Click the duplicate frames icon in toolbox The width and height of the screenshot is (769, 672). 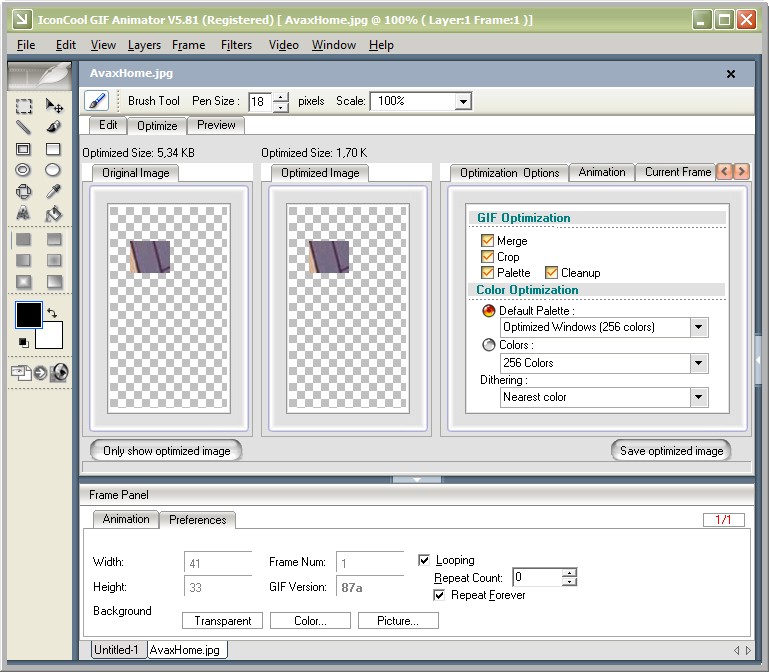(x=21, y=373)
